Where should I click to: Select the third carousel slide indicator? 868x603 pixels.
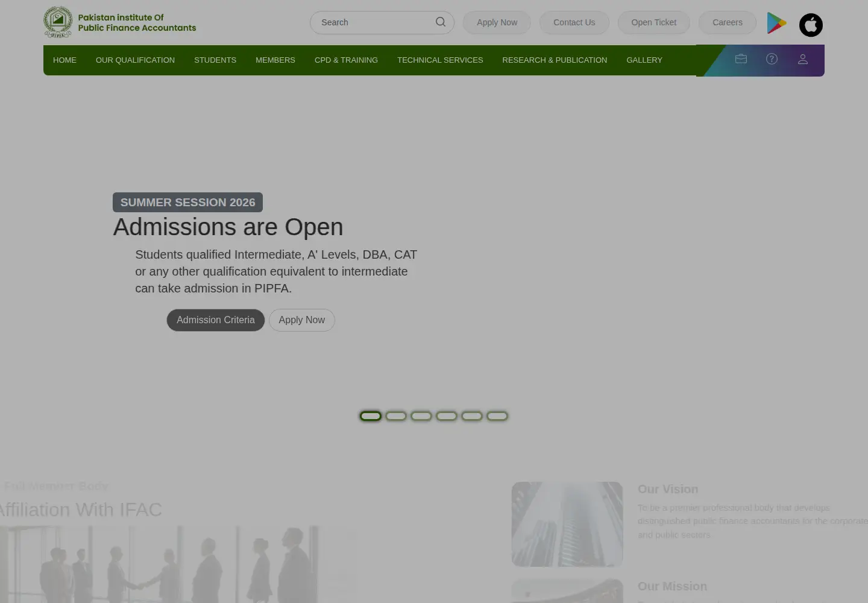421,416
